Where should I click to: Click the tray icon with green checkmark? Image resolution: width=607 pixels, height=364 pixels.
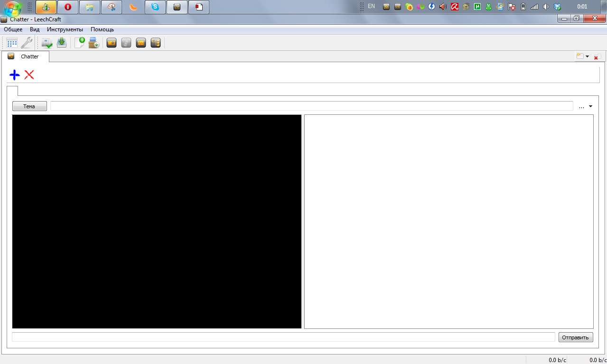(47, 43)
